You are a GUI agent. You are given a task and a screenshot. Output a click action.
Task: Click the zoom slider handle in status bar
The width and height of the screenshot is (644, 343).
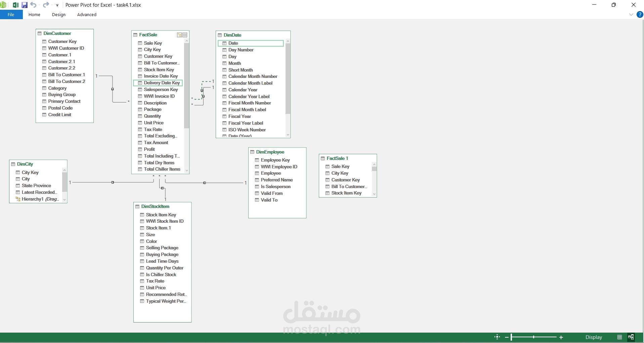pyautogui.click(x=511, y=337)
